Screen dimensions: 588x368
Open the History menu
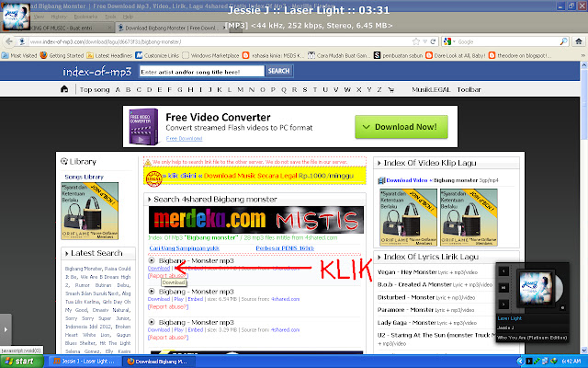coord(59,17)
